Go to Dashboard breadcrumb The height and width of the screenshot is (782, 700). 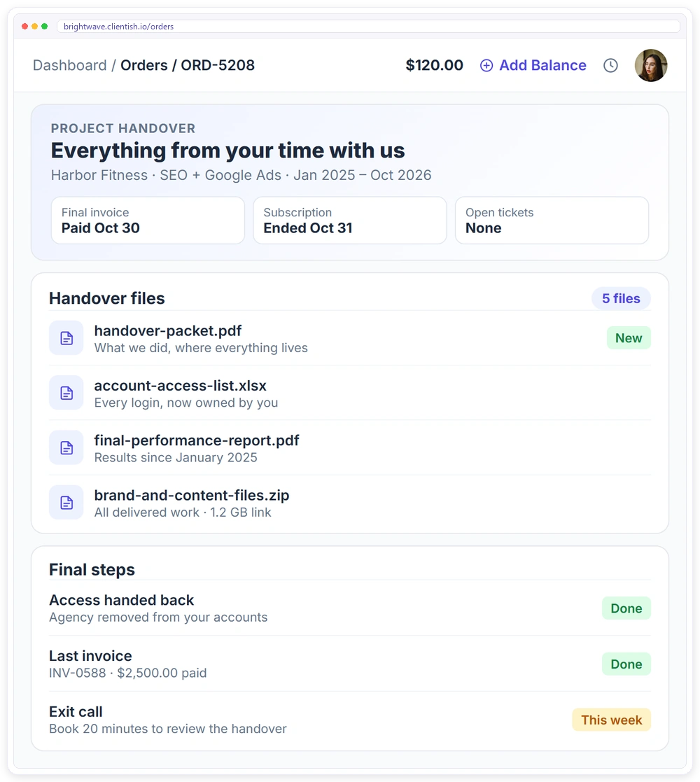[70, 65]
